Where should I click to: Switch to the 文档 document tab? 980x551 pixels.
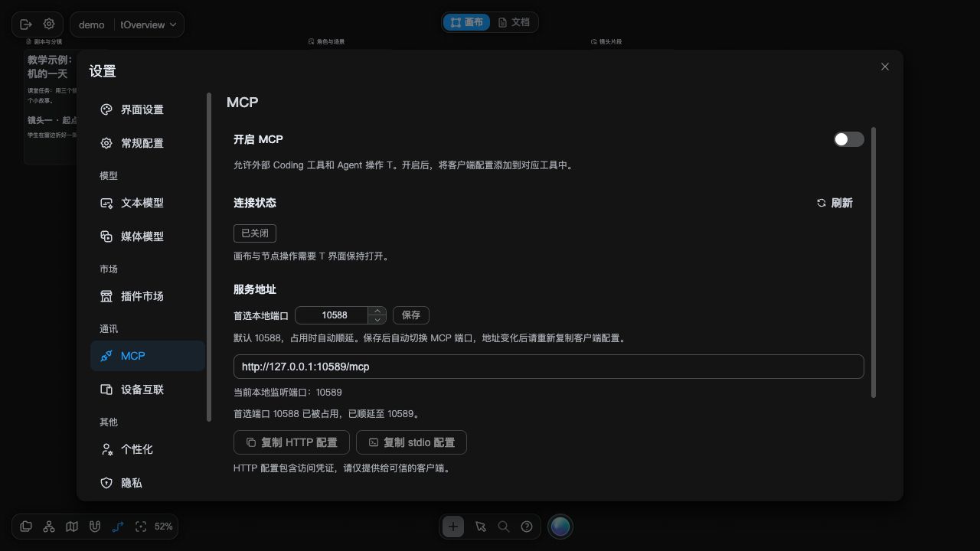[x=514, y=22]
